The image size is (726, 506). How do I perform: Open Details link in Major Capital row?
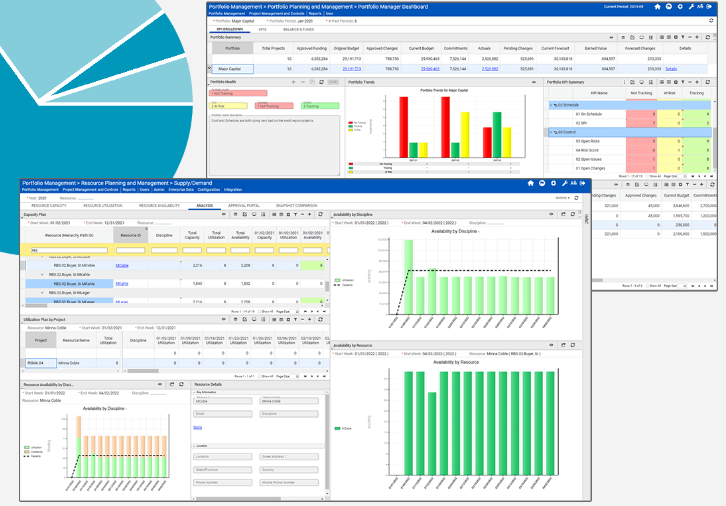[671, 69]
